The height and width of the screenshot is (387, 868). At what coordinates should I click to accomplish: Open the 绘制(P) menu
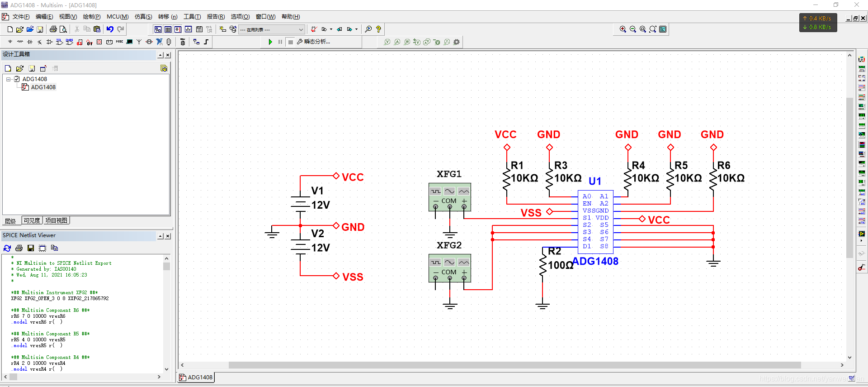(92, 17)
